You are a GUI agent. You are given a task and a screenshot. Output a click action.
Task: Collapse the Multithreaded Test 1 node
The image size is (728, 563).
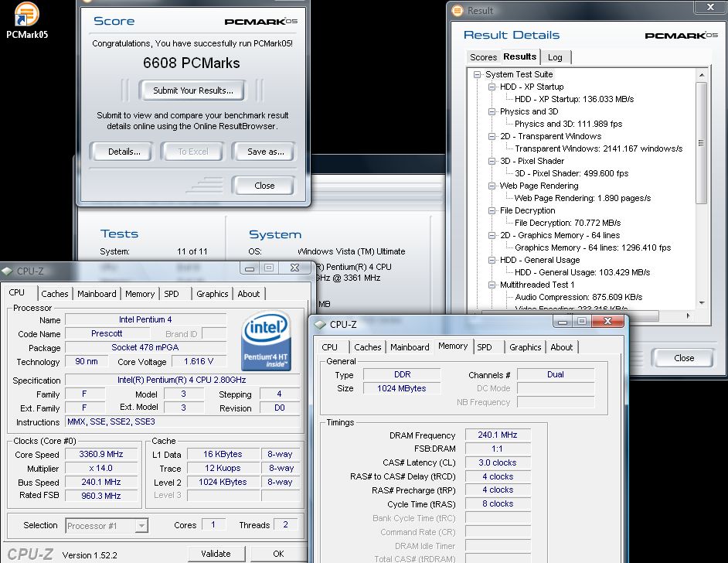[492, 285]
